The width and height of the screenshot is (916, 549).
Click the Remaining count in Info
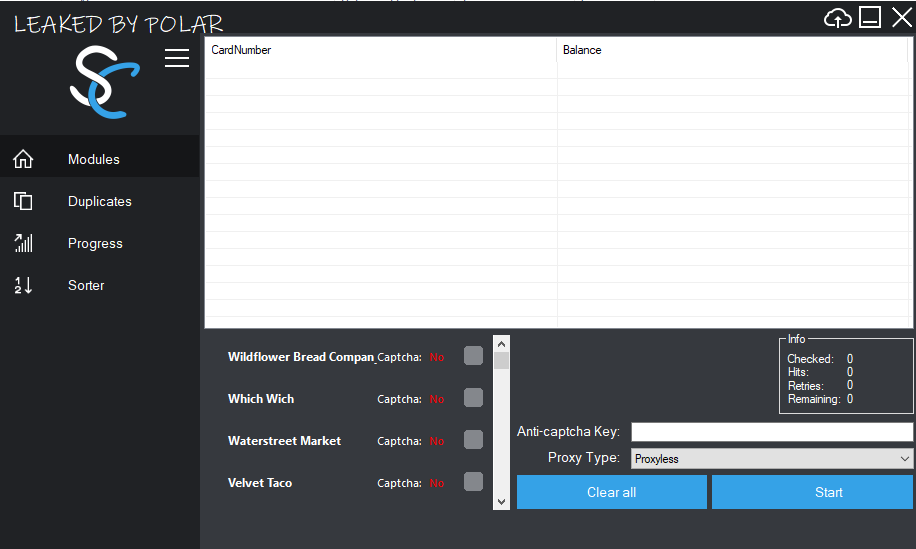tap(849, 399)
